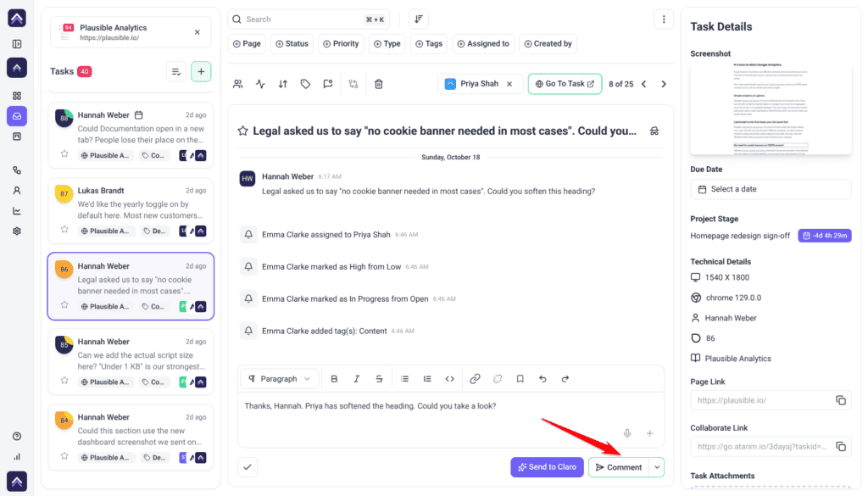Image resolution: width=868 pixels, height=496 pixels.
Task: Click the bold formatting icon
Action: tap(334, 379)
